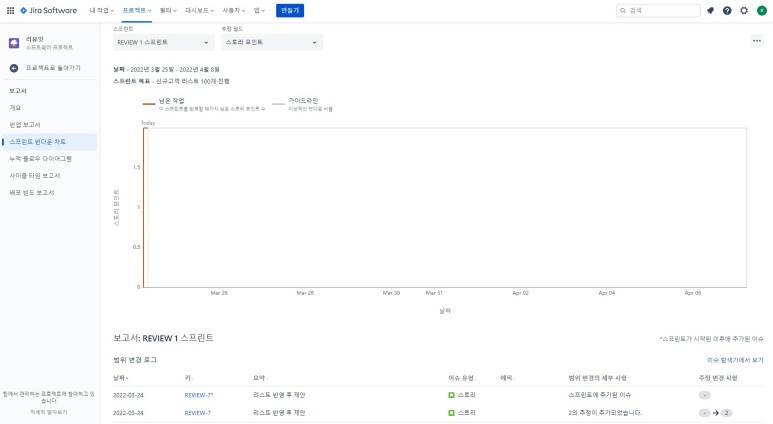Open the 필터 menu
This screenshot has width=773, height=424.
(x=168, y=10)
